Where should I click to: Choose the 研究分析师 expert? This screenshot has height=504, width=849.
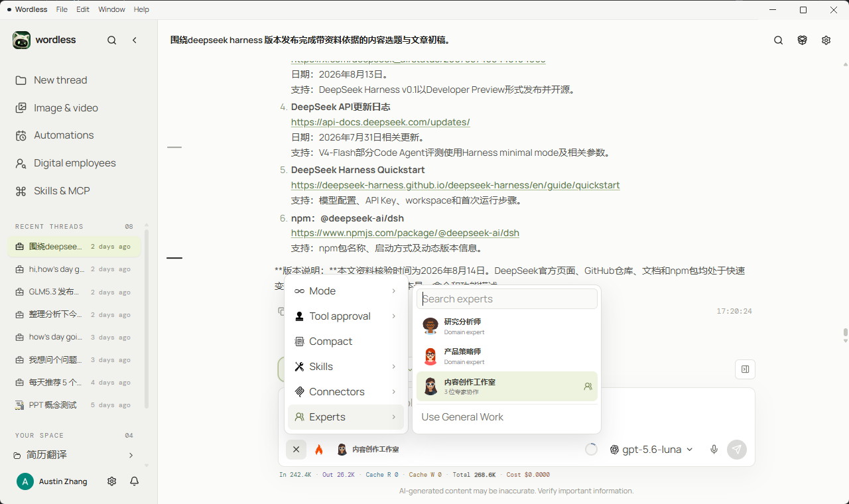pyautogui.click(x=507, y=326)
